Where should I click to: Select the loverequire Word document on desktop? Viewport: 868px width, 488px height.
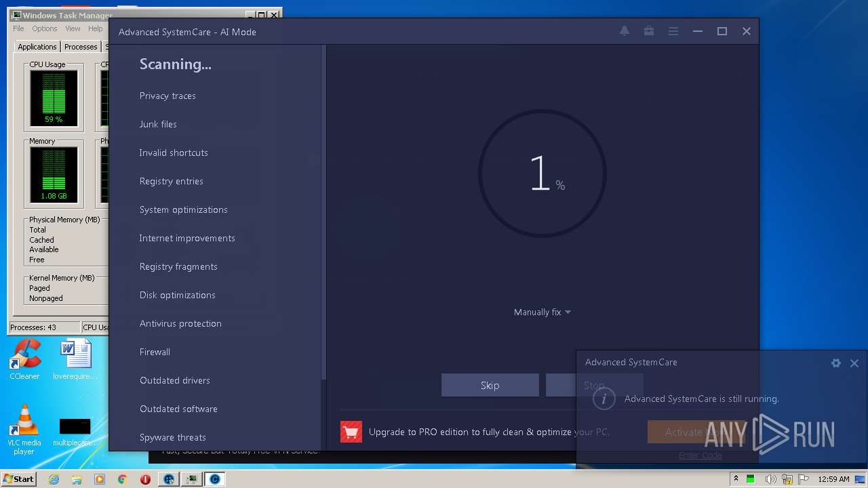tap(75, 360)
